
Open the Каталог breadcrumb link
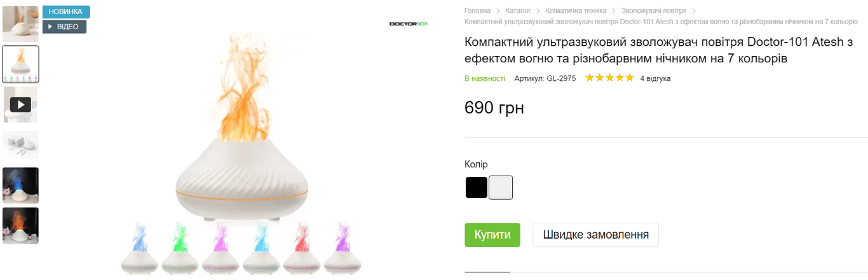519,11
